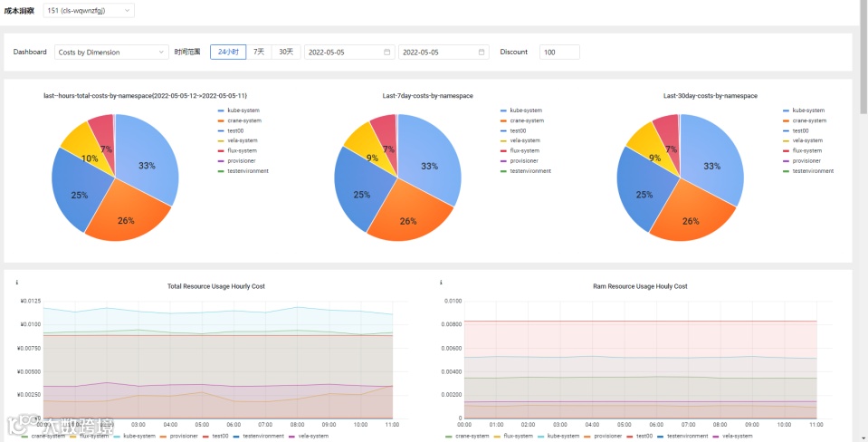Click the Last-7day-costs-by-namespace chart title
868x442 pixels.
coord(428,96)
